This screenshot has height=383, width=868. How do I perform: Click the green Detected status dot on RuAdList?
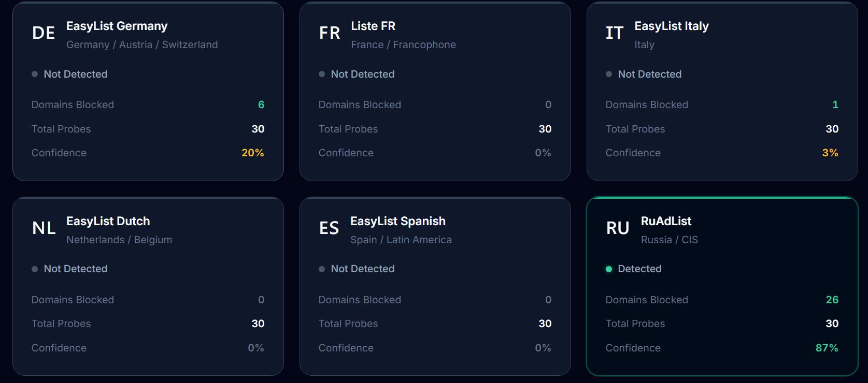click(609, 269)
